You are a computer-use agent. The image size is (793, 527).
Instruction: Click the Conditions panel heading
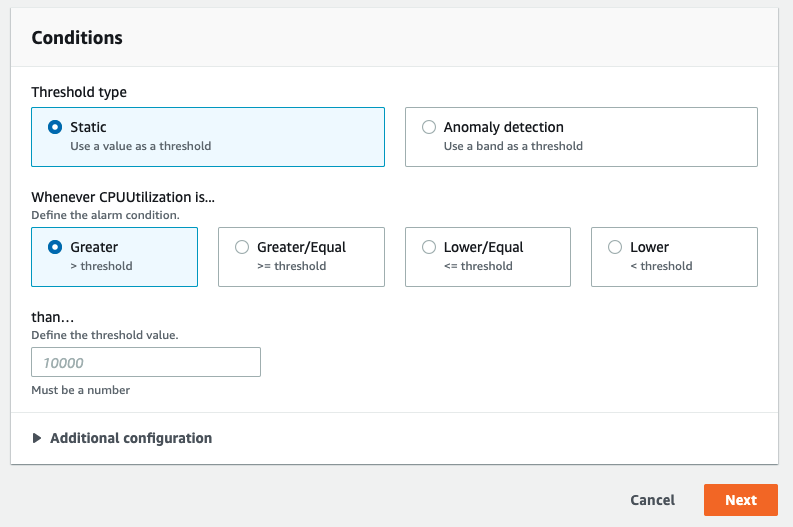tap(77, 38)
